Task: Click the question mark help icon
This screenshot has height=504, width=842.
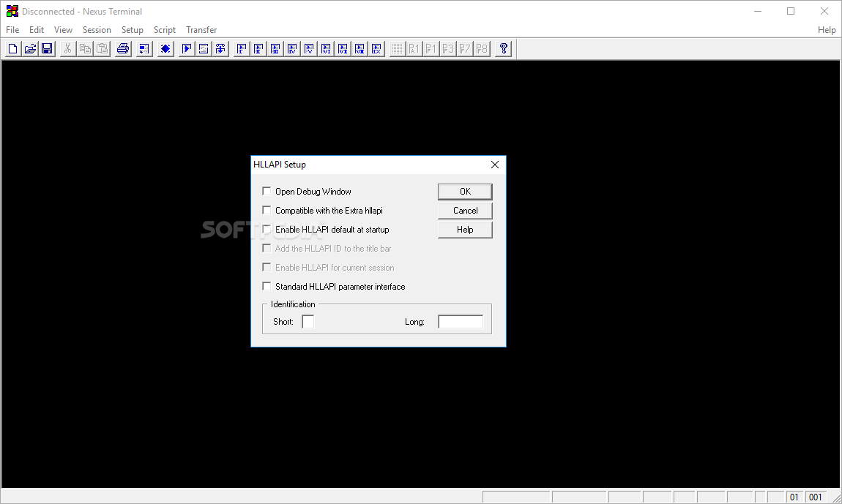Action: pos(503,49)
